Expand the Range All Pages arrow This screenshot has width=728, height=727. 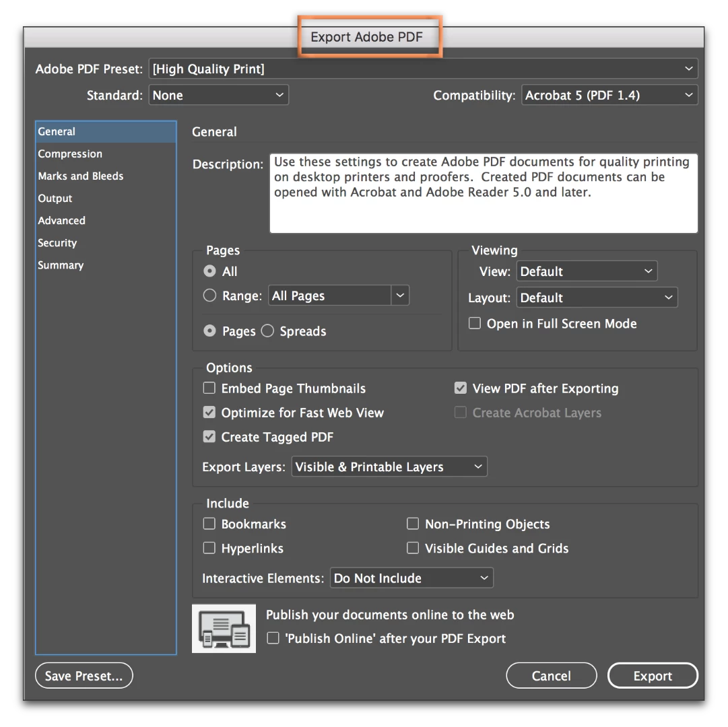(400, 295)
